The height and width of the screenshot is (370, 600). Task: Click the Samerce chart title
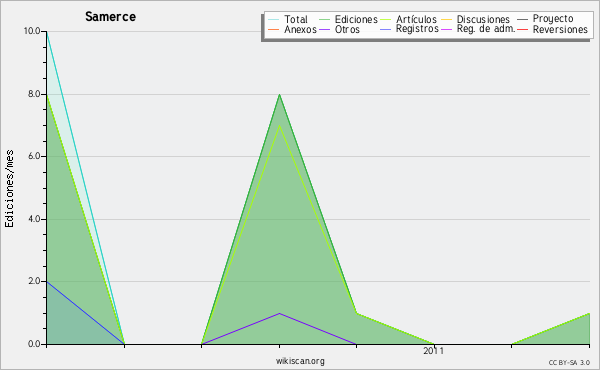[x=110, y=17]
